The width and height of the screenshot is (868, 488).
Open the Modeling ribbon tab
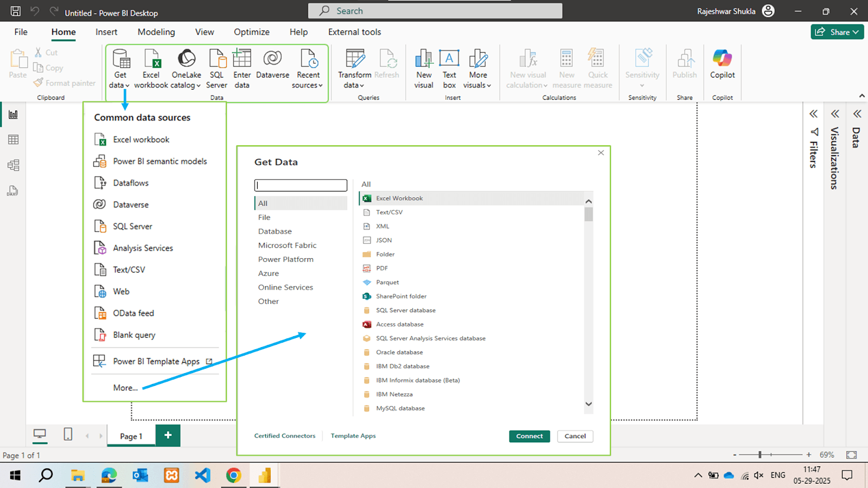(x=156, y=32)
